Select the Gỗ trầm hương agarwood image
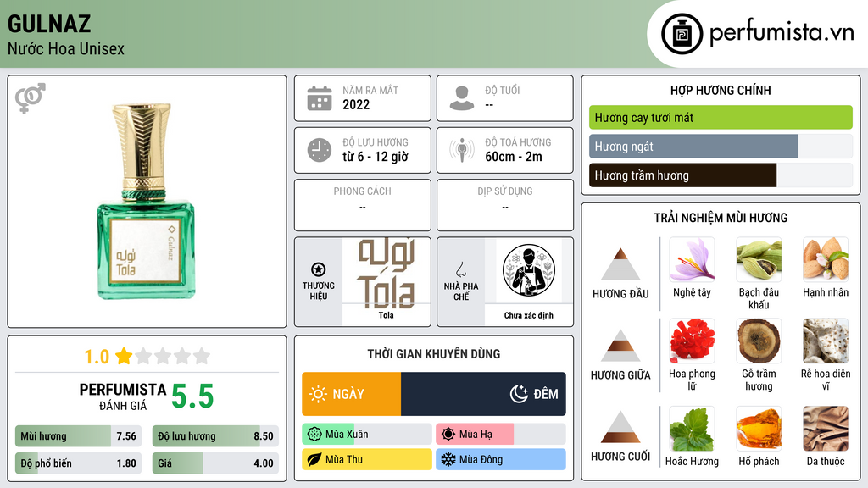 tap(759, 341)
